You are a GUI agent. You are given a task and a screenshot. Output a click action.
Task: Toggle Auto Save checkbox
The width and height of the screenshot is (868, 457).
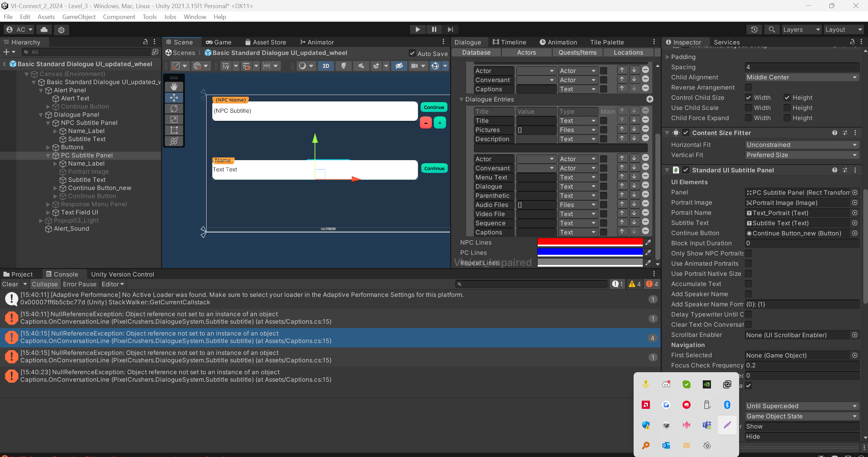412,53
